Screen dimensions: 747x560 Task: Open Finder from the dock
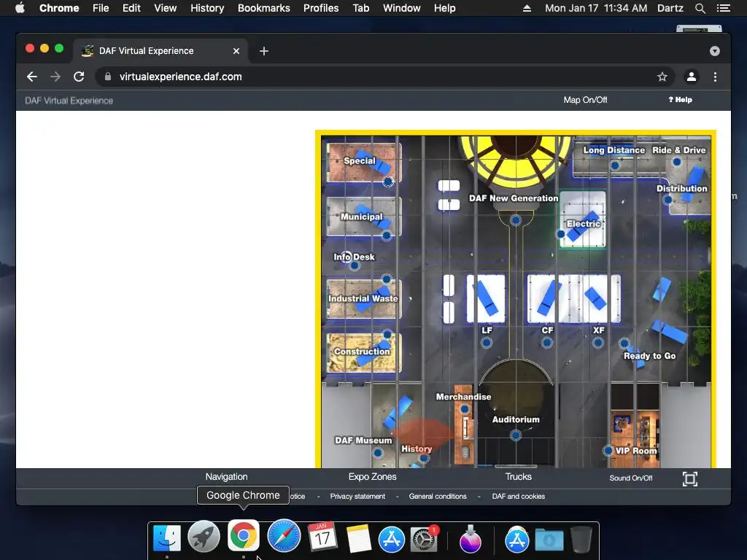[167, 537]
